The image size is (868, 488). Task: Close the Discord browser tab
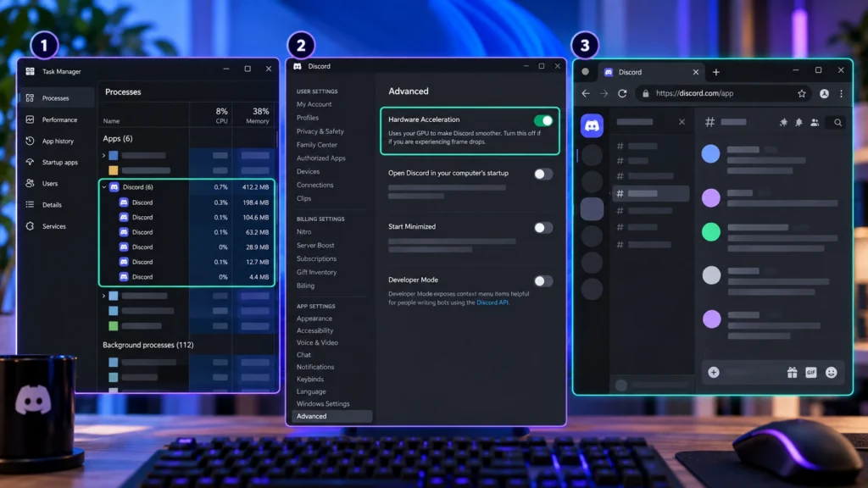[696, 72]
